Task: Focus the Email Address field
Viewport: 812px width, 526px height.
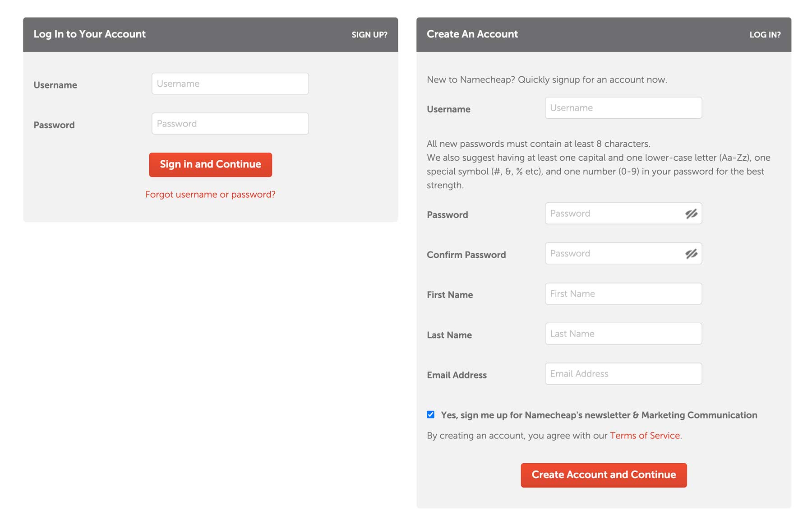Action: click(x=623, y=373)
